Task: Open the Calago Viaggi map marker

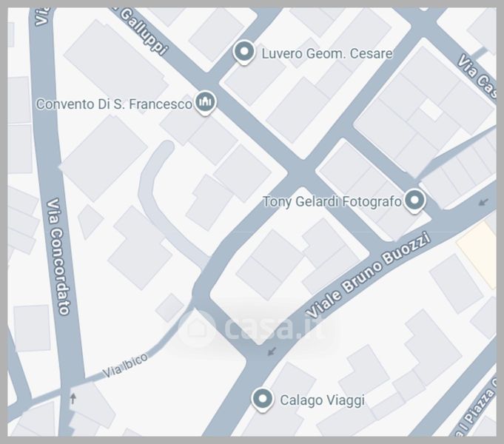Action: tap(263, 400)
